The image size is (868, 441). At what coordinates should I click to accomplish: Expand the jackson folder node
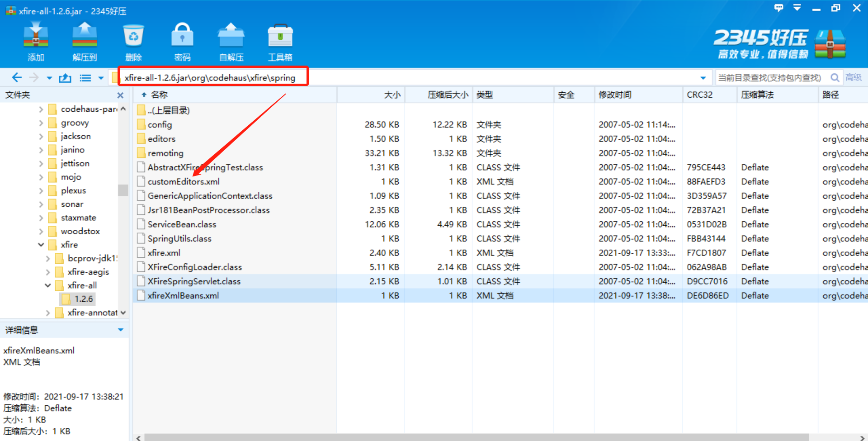(41, 137)
